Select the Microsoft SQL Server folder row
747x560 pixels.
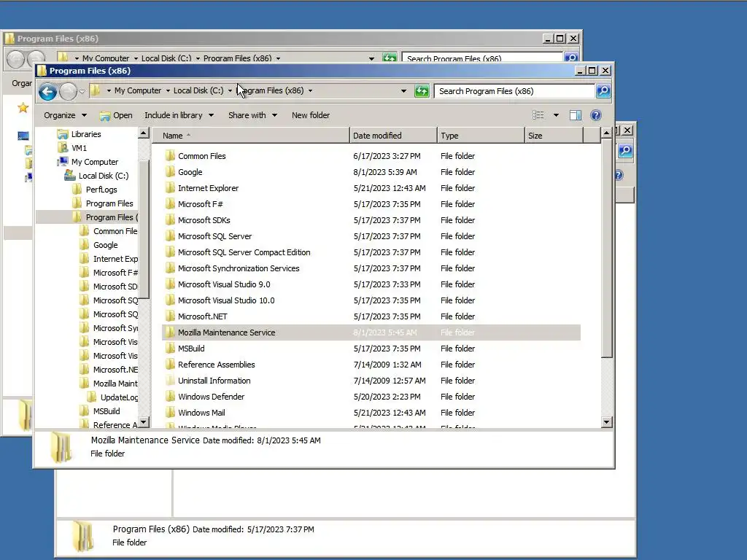point(371,236)
